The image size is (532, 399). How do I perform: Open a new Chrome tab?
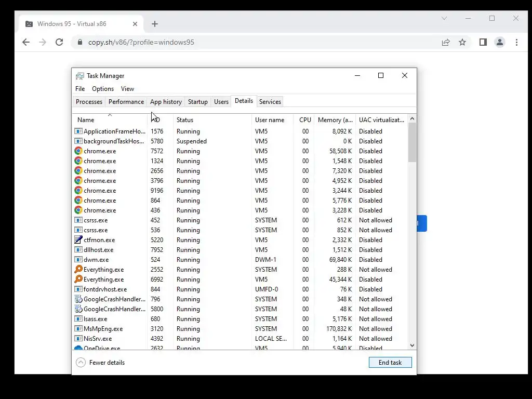(x=155, y=24)
